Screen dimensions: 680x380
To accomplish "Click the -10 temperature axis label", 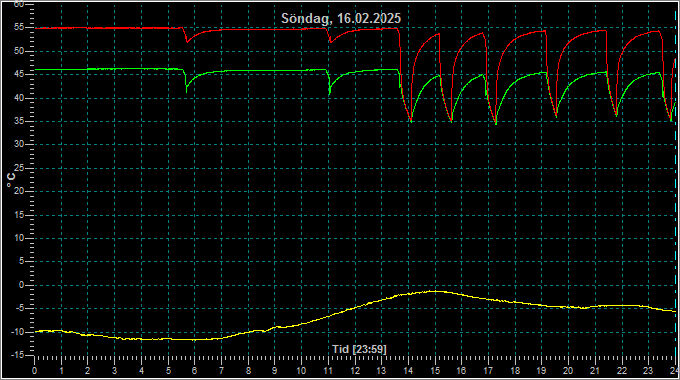I will point(17,332).
